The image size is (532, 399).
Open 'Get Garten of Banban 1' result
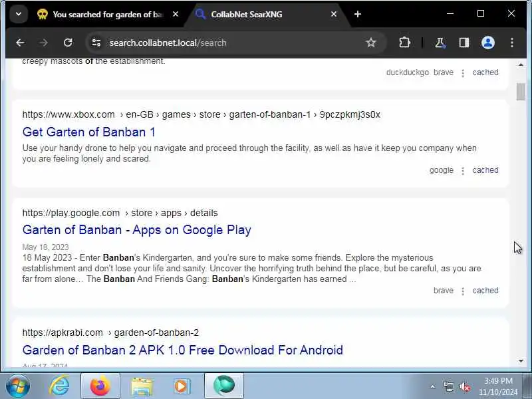[x=89, y=132]
